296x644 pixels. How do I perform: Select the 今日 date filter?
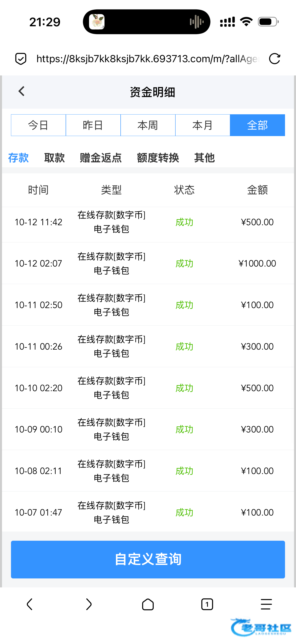point(38,125)
